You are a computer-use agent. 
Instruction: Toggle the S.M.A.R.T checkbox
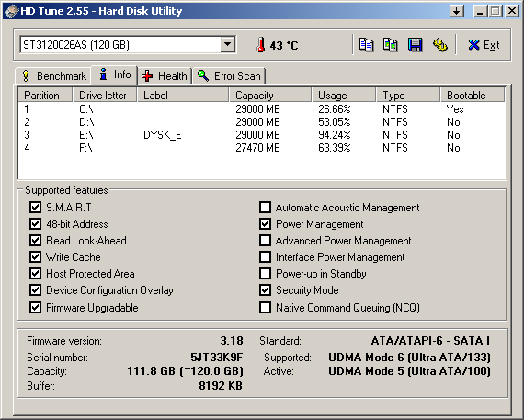[x=35, y=207]
